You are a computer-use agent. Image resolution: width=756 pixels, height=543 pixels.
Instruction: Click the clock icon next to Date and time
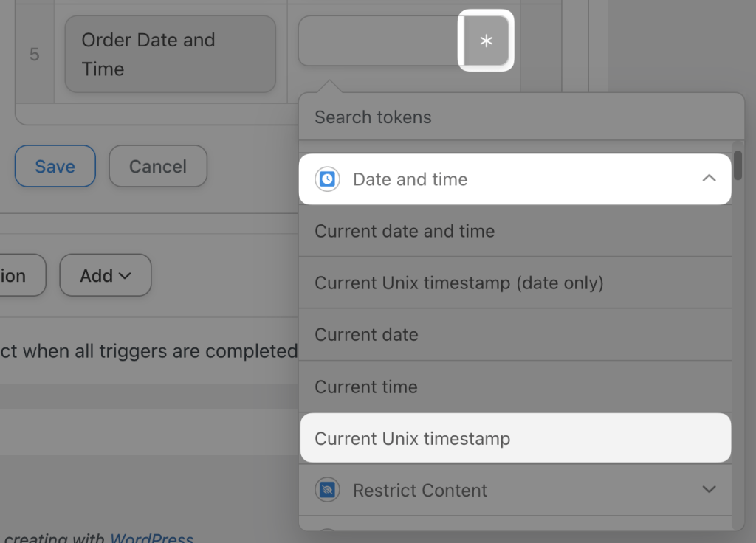327,179
